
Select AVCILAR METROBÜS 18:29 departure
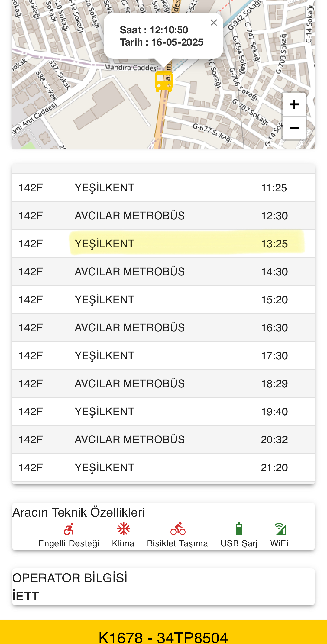163,384
